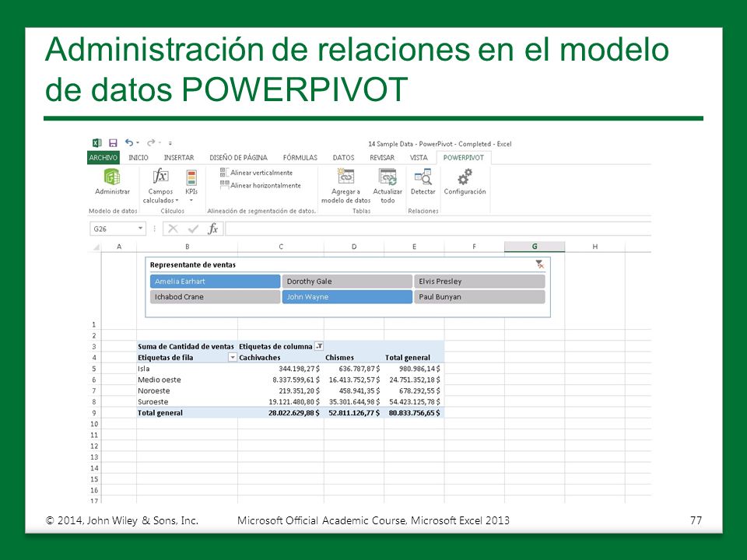Open the Etiquetas de columna filter dropdown
This screenshot has height=560, width=747.
[x=319, y=346]
